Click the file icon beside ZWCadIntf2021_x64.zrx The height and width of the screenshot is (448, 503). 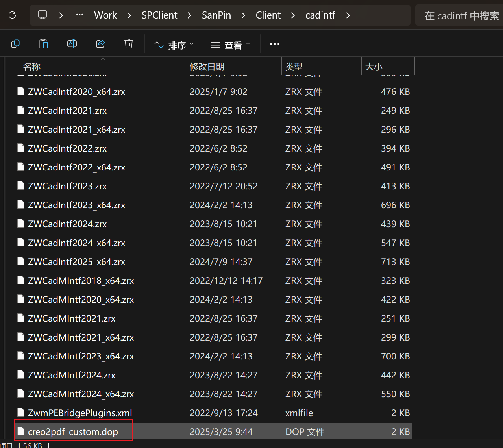point(21,129)
